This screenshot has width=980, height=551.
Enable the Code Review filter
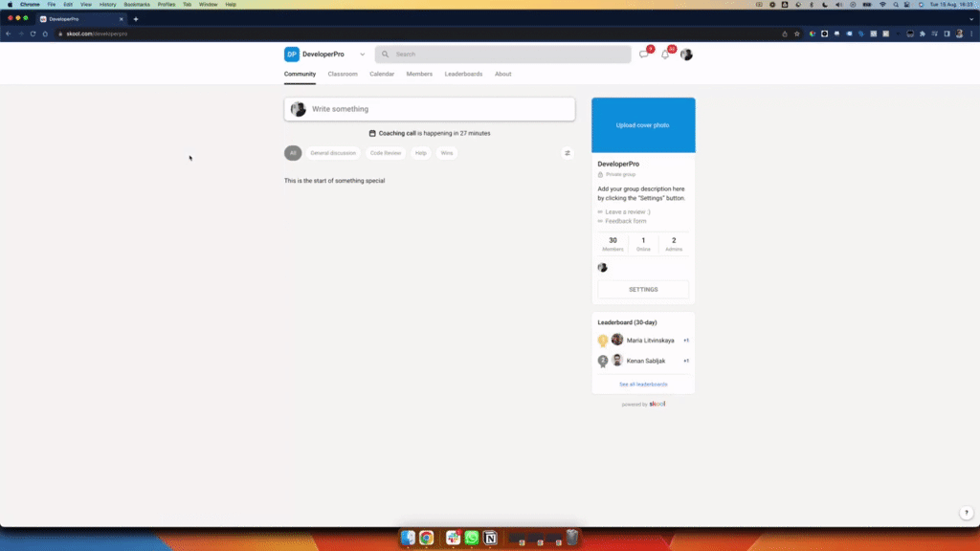click(386, 152)
